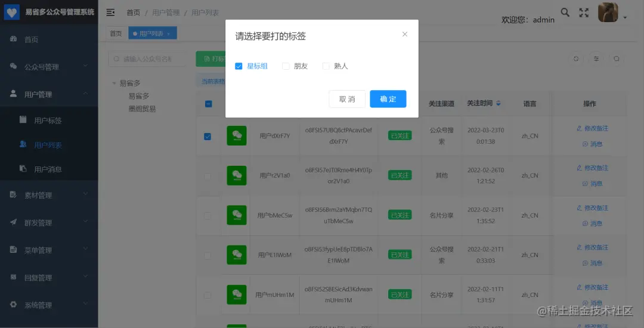Viewport: 644px width, 328px height.
Task: Expand the 菜单管理 menu
Action: (49, 250)
